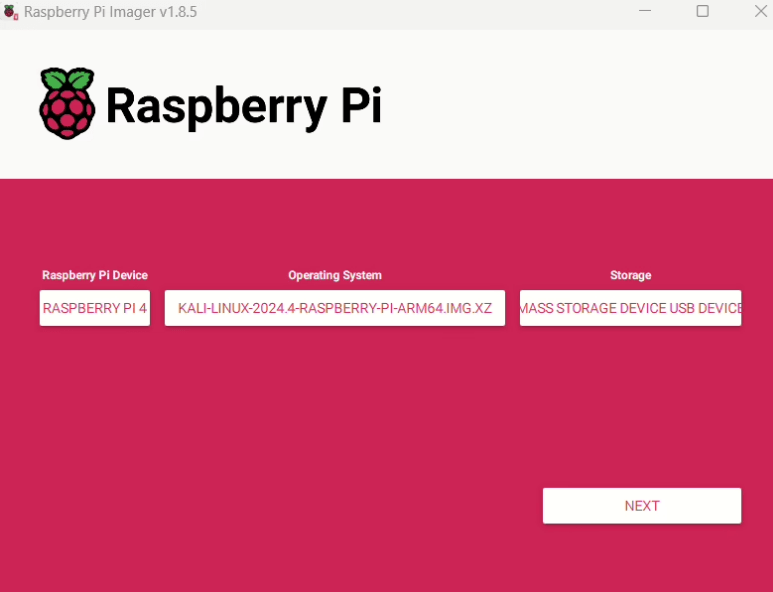Screen dimensions: 773x592
Task: Choose the Mass Storage Device USB storage button
Action: point(631,308)
